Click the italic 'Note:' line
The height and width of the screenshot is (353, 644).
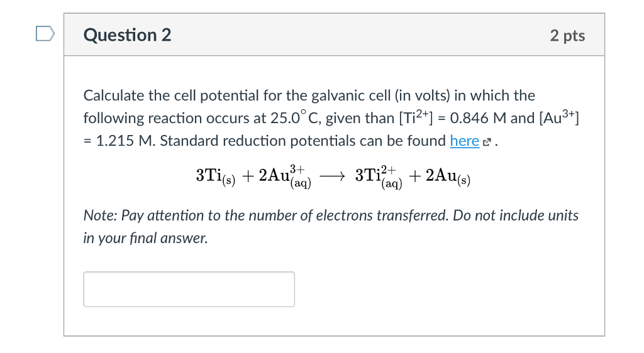(331, 215)
